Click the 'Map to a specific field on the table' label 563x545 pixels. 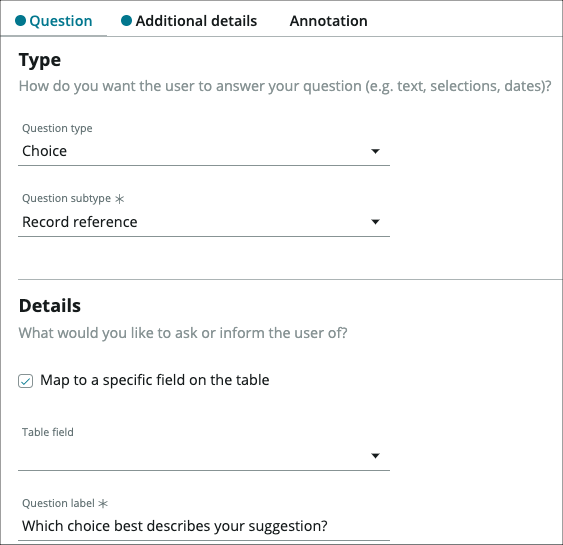pyautogui.click(x=155, y=380)
